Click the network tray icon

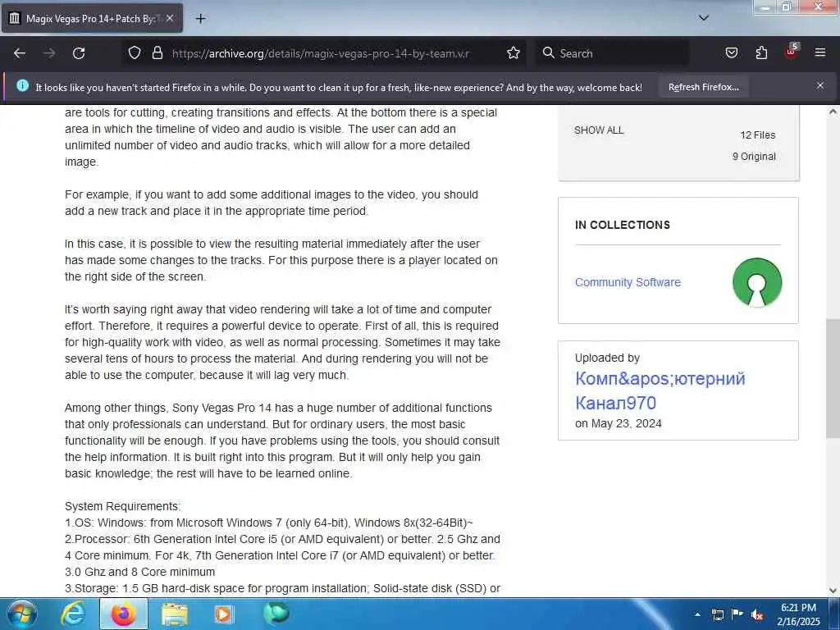click(x=717, y=614)
